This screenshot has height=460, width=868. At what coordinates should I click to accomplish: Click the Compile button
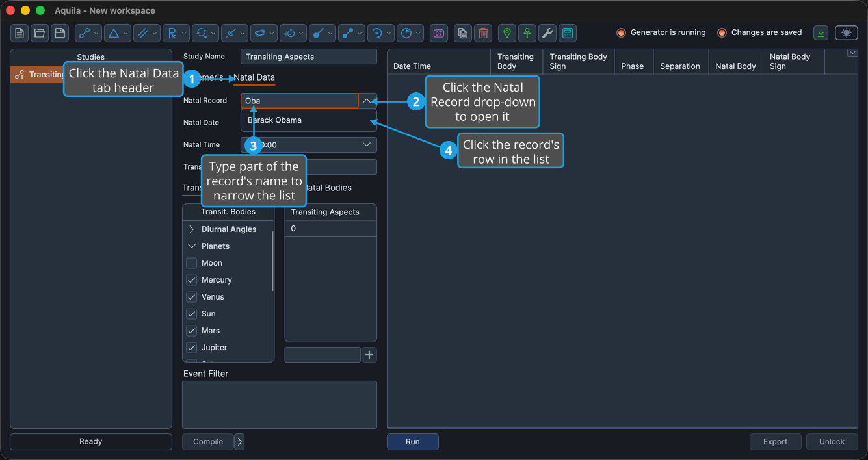coord(208,442)
